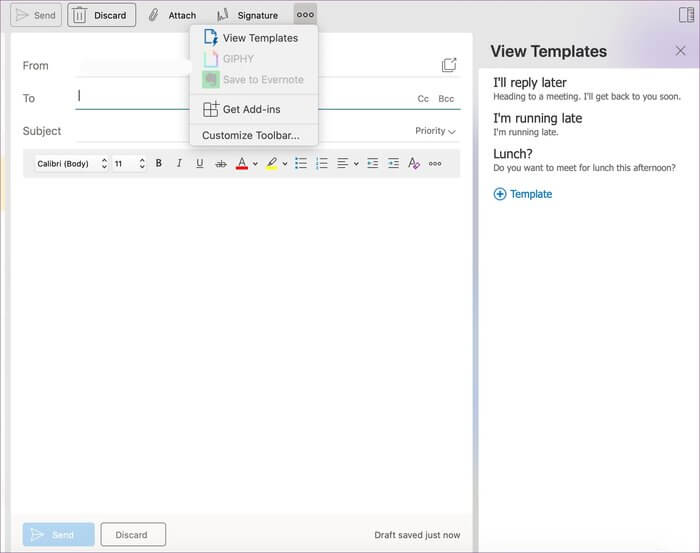Image resolution: width=700 pixels, height=553 pixels.
Task: Insert a numbered list
Action: (322, 163)
